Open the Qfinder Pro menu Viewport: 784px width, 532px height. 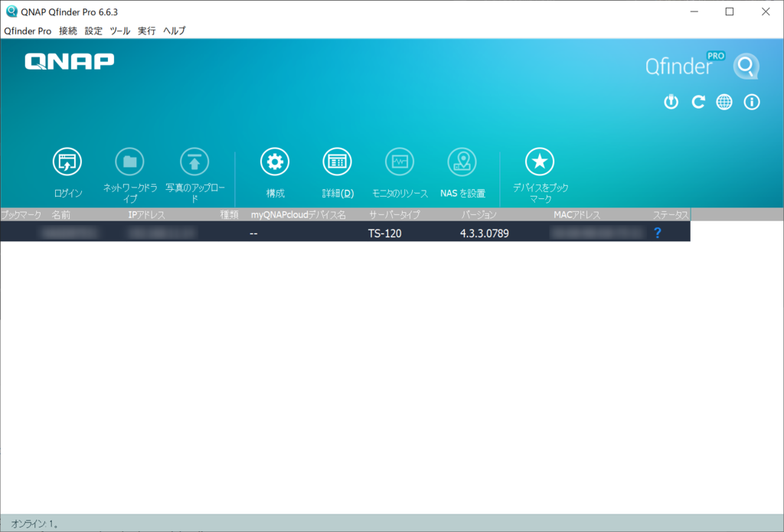(28, 31)
